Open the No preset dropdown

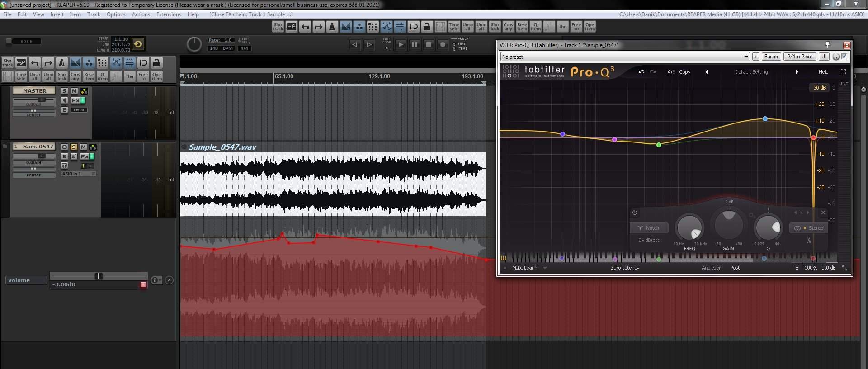(624, 57)
